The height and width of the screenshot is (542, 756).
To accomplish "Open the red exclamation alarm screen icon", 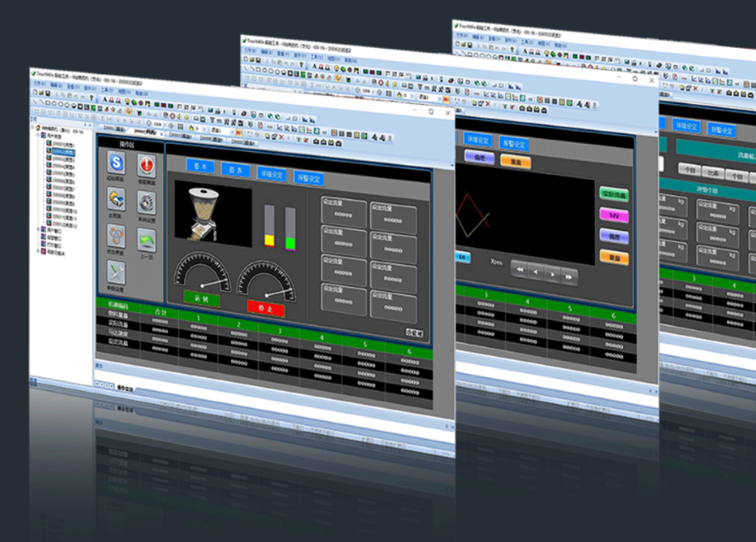I will pyautogui.click(x=146, y=167).
